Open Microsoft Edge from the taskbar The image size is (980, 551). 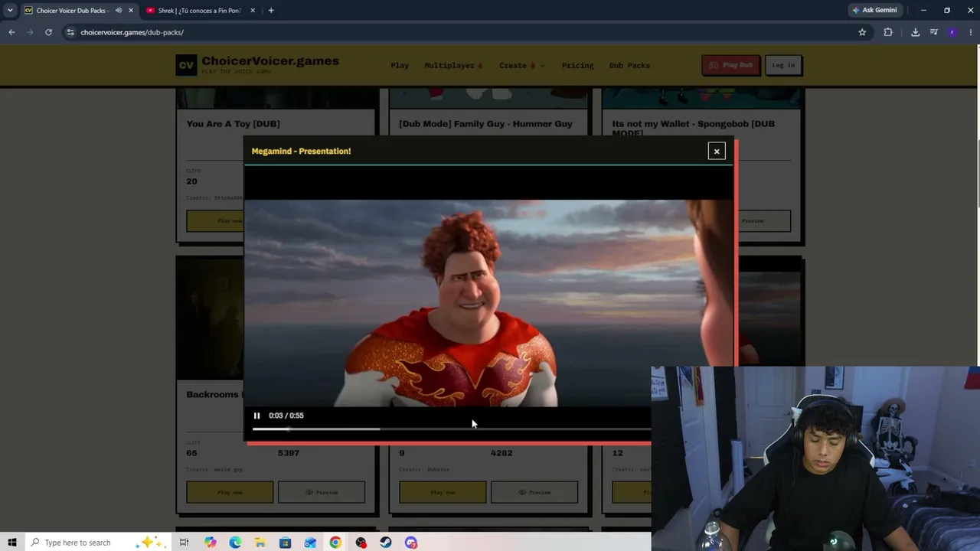(x=235, y=543)
